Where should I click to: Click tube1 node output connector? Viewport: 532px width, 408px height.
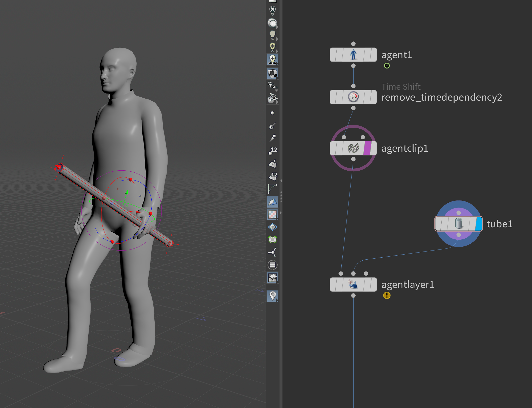[459, 235]
